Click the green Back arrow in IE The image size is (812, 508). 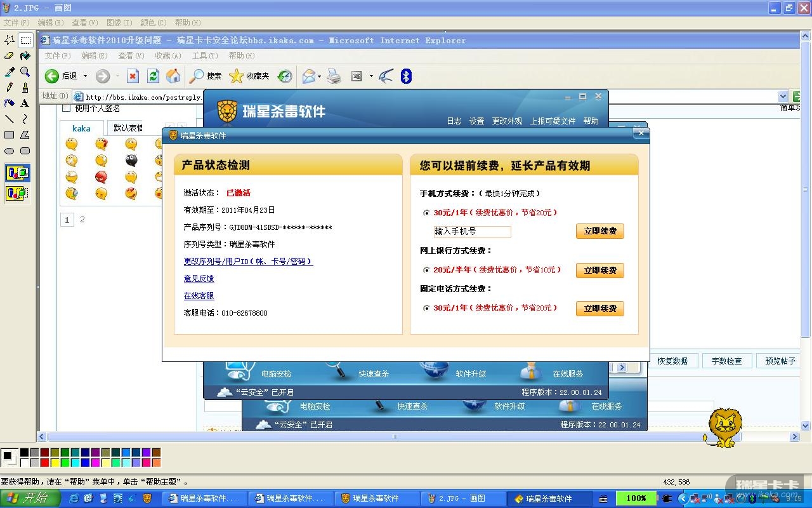pos(52,76)
